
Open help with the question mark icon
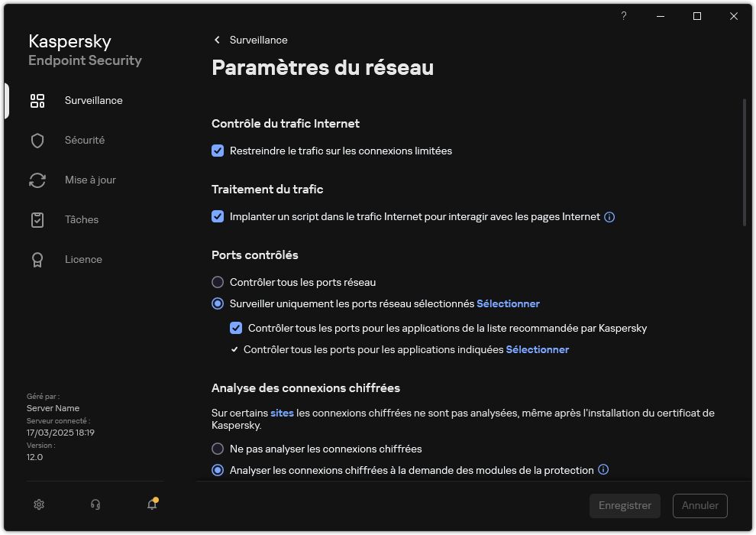pos(623,16)
